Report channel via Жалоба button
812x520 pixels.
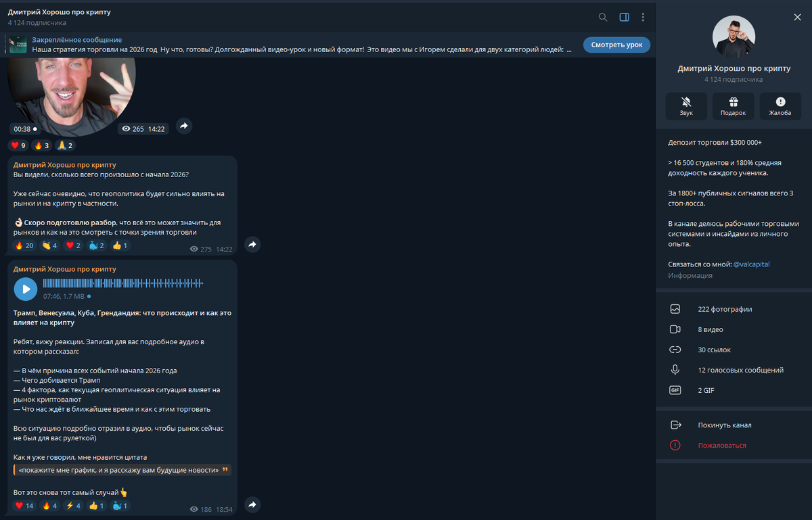(x=780, y=106)
